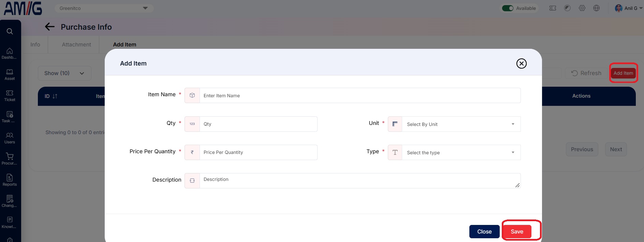The width and height of the screenshot is (644, 242).
Task: Open the Select the type dropdown
Action: 461,153
